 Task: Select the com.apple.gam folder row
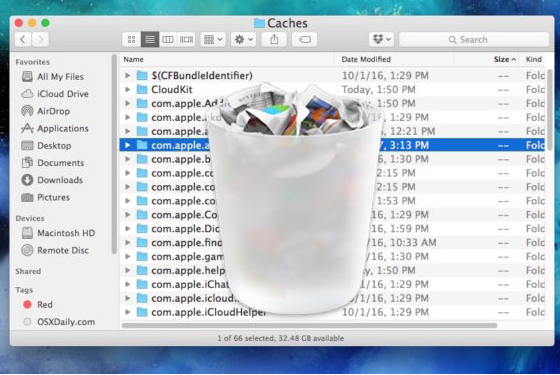click(332, 256)
